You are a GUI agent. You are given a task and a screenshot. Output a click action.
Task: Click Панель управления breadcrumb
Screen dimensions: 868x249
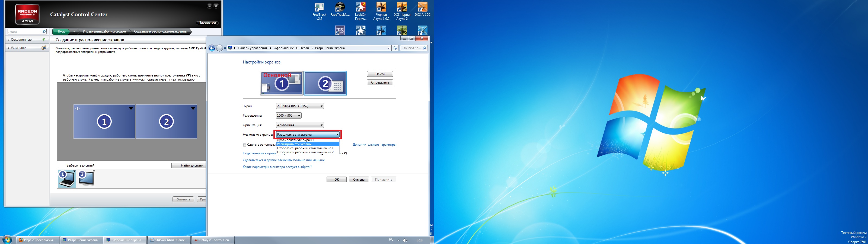252,48
